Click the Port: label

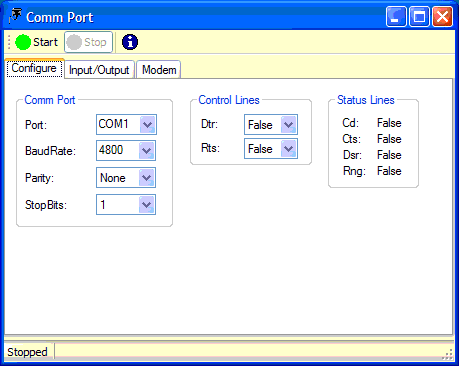pyautogui.click(x=36, y=125)
